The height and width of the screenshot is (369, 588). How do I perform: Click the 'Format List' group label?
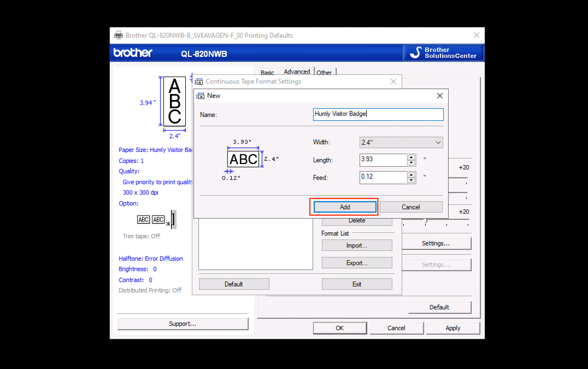pyautogui.click(x=335, y=233)
